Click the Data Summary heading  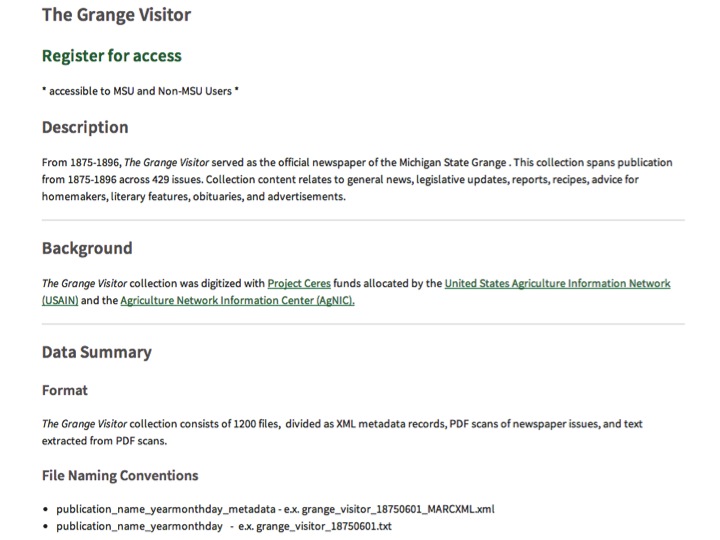click(x=97, y=352)
